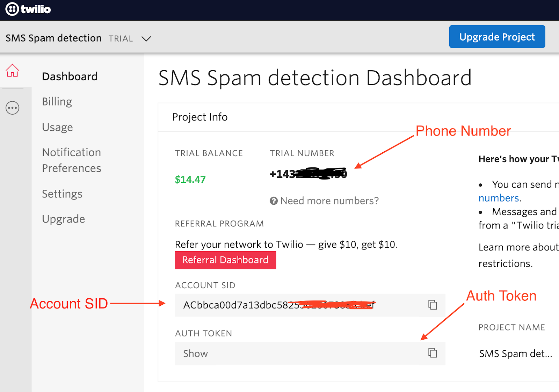Go to Settings in sidebar
Image resolution: width=559 pixels, height=392 pixels.
click(x=62, y=194)
